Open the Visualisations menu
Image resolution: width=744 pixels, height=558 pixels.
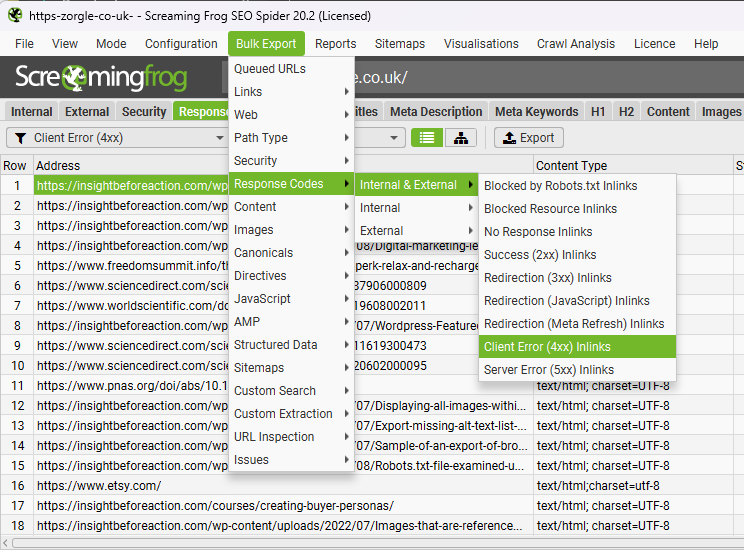coord(481,44)
